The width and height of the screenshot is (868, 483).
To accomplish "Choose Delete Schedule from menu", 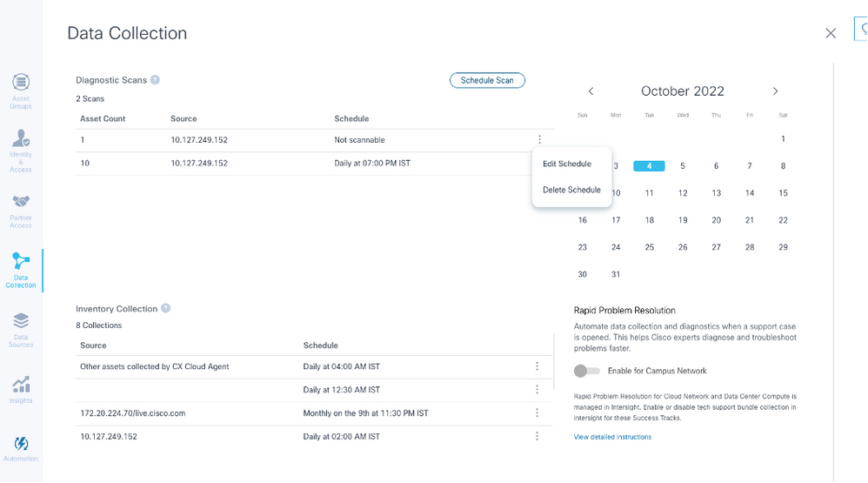I will point(571,190).
